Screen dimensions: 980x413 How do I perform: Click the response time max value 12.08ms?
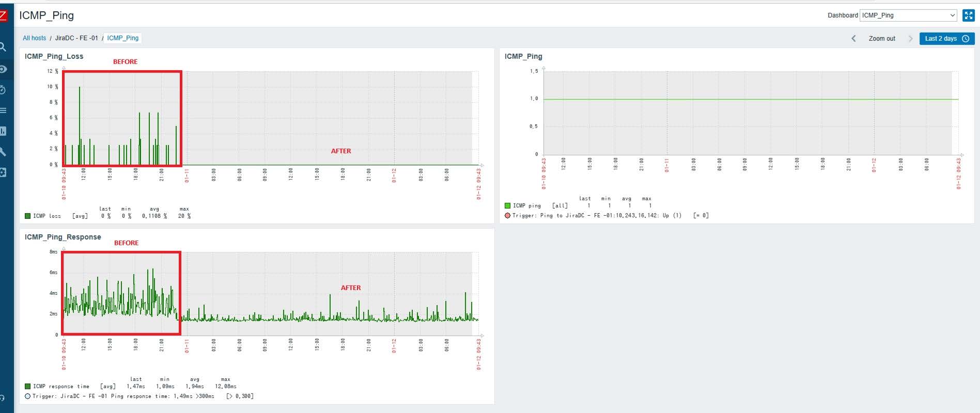(226, 386)
